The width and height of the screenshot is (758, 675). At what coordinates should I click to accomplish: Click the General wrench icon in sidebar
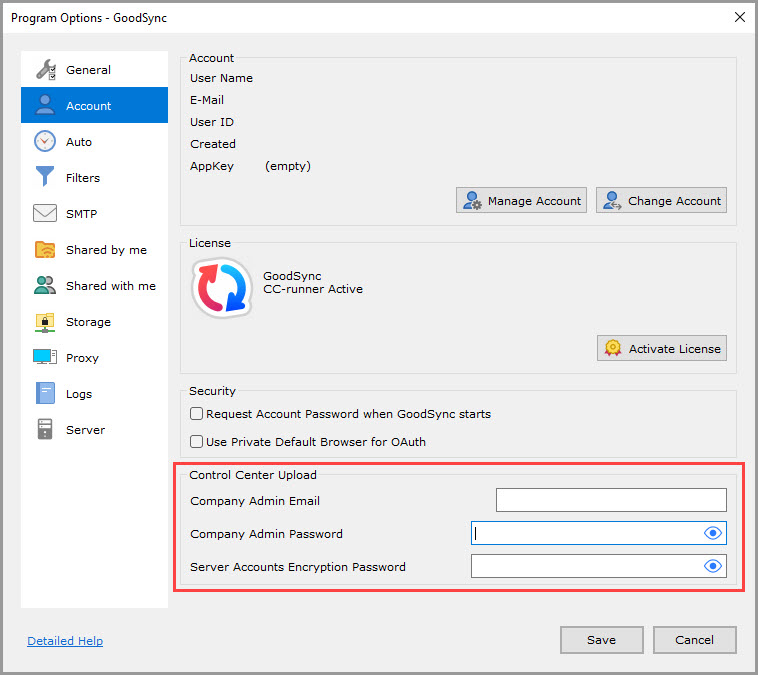[45, 70]
